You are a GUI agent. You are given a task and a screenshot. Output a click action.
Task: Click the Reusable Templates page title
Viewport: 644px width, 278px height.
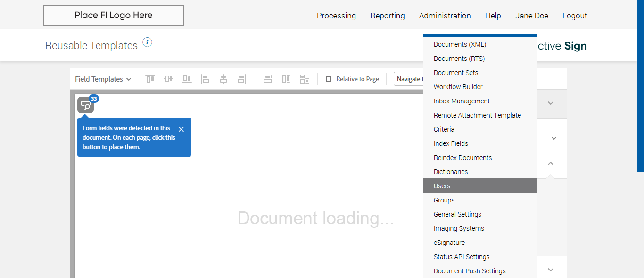click(x=91, y=45)
